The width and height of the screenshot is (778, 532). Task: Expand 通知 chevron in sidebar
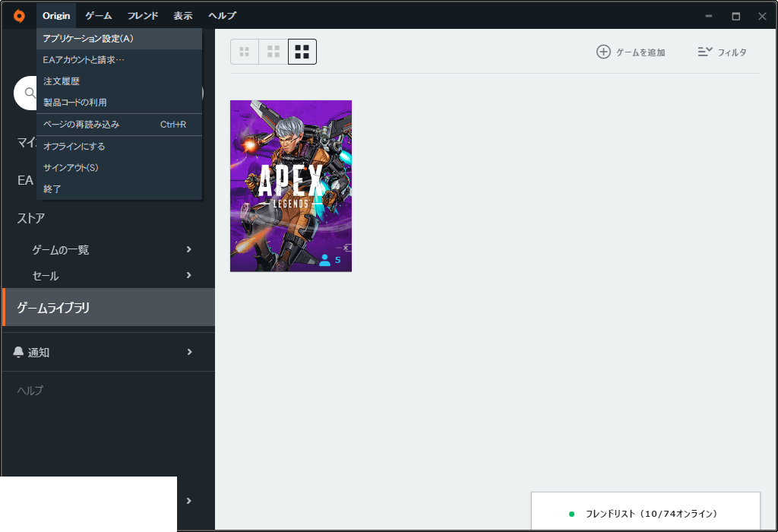click(x=189, y=352)
